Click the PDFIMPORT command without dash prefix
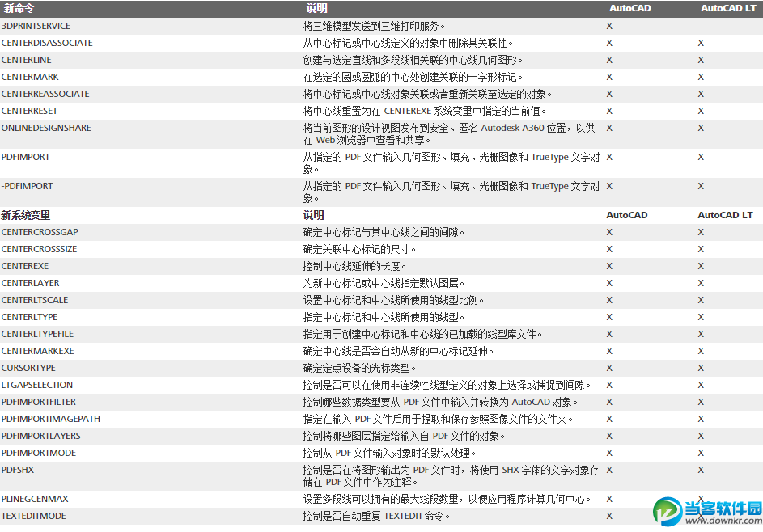 25,158
